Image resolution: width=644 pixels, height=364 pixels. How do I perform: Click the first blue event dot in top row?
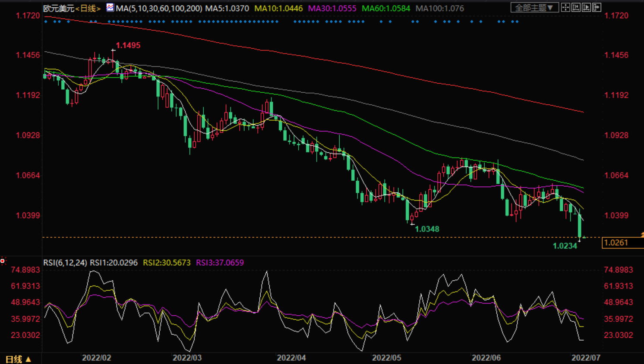46,22
